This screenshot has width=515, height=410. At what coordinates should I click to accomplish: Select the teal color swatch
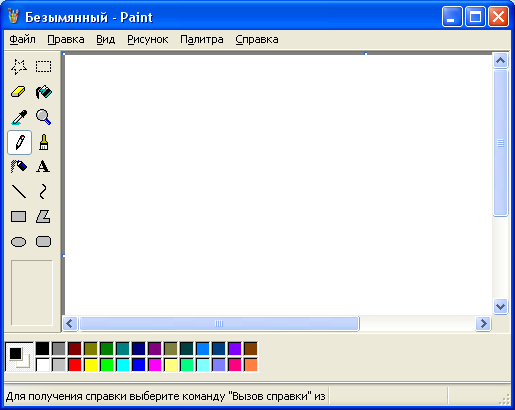tap(123, 349)
